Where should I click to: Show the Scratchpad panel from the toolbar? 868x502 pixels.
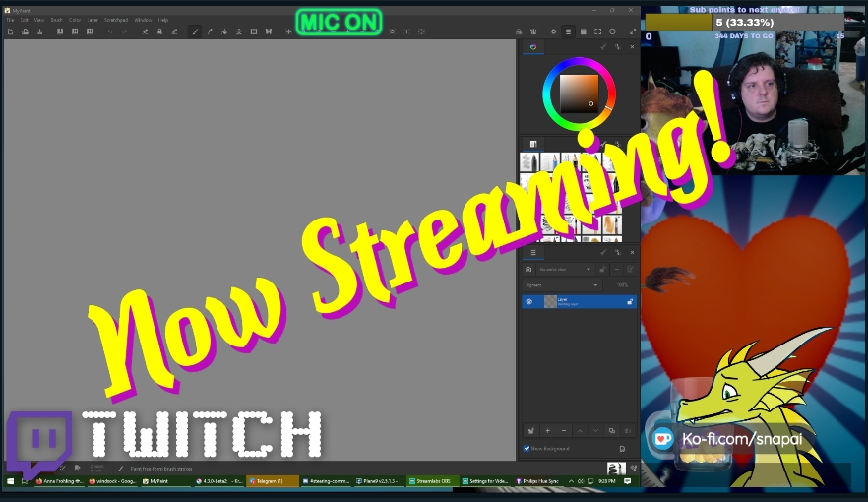tap(583, 31)
